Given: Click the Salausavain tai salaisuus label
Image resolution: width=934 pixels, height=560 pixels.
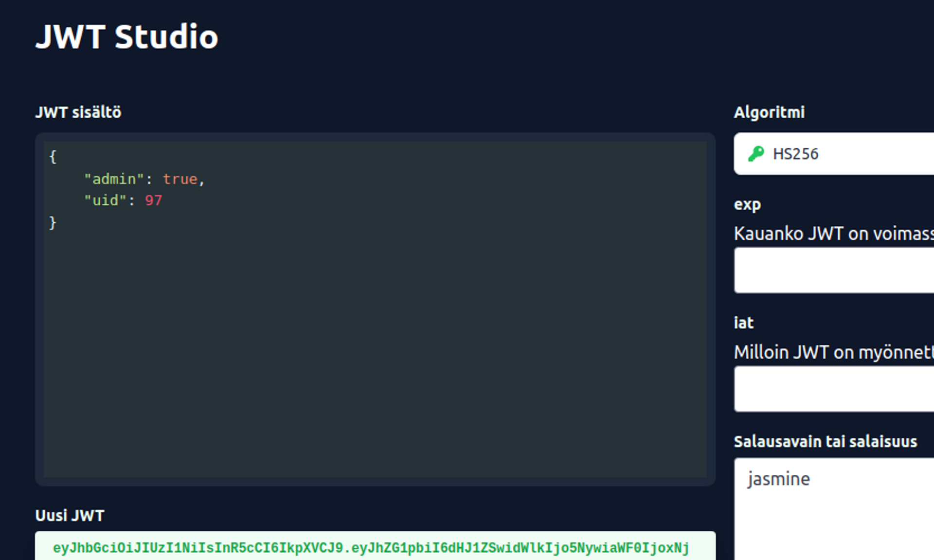Looking at the screenshot, I should [825, 442].
